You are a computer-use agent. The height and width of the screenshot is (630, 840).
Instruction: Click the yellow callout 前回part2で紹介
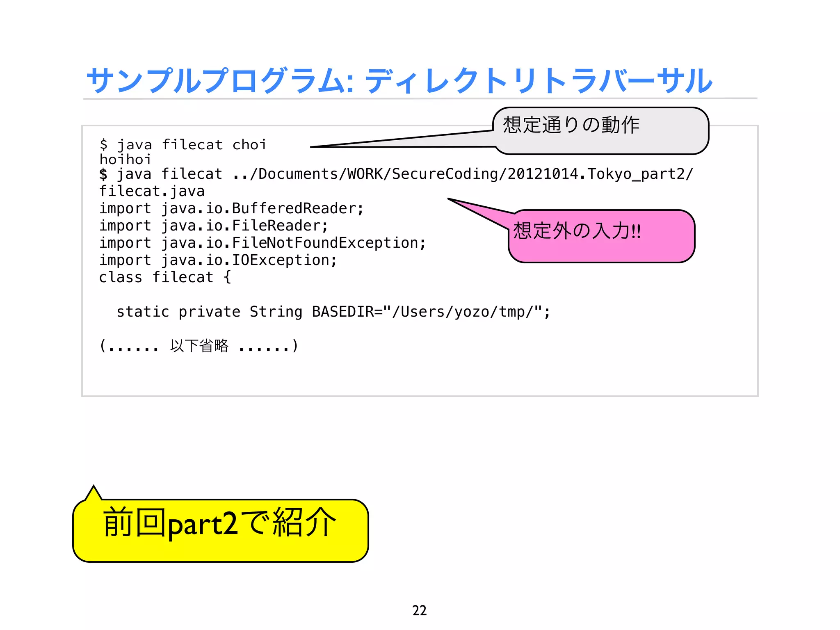coord(221,530)
